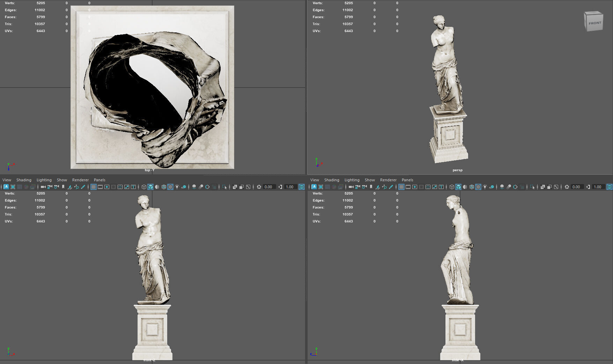Click grease pencil icon in front viewport
The width and height of the screenshot is (613, 364).
point(83,187)
